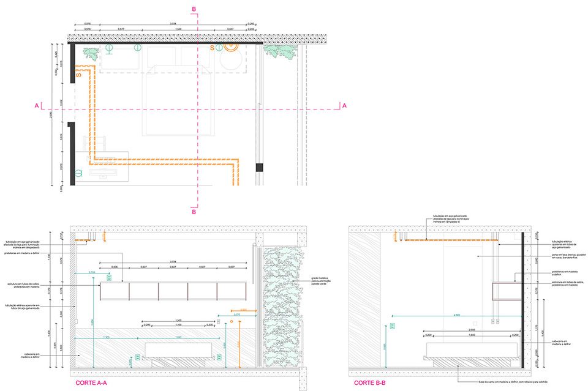Click the orange circular ceiling light symbol
Screen dimensions: 588x391
pos(231,47)
